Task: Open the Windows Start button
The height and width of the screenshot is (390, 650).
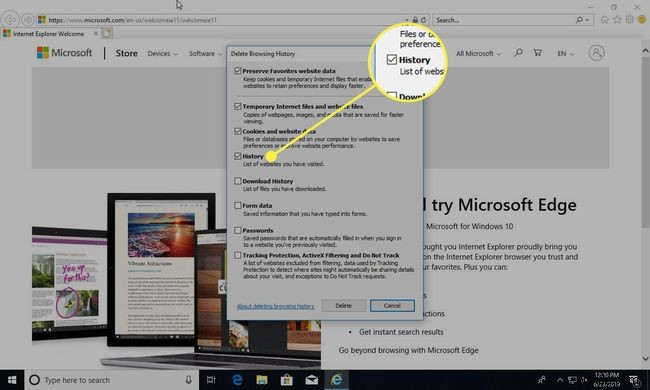Action: point(12,380)
